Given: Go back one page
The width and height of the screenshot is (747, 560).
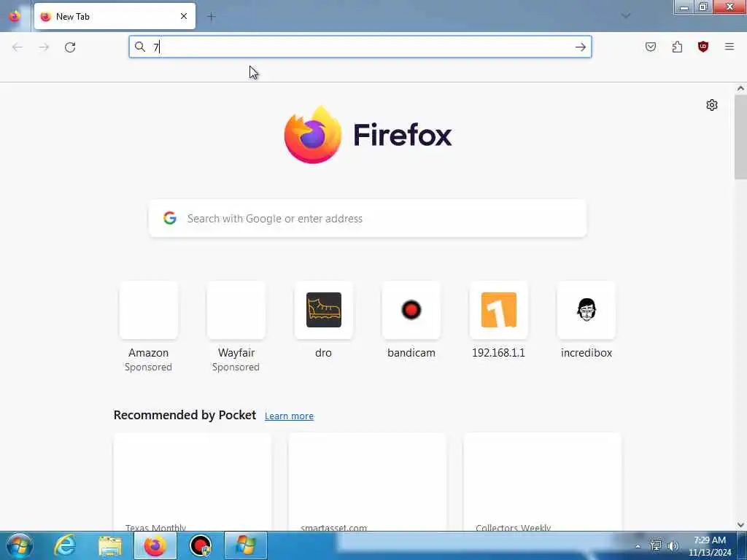Looking at the screenshot, I should click(18, 47).
